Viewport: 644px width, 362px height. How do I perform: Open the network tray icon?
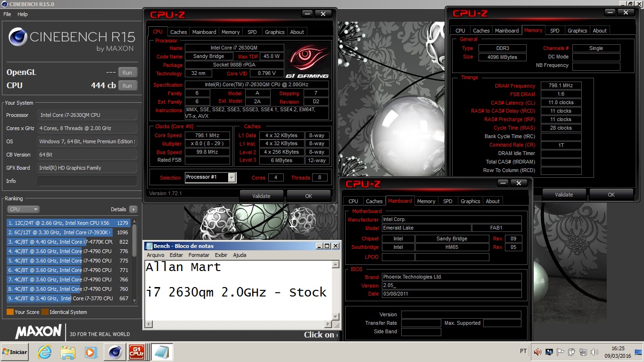tap(583, 352)
